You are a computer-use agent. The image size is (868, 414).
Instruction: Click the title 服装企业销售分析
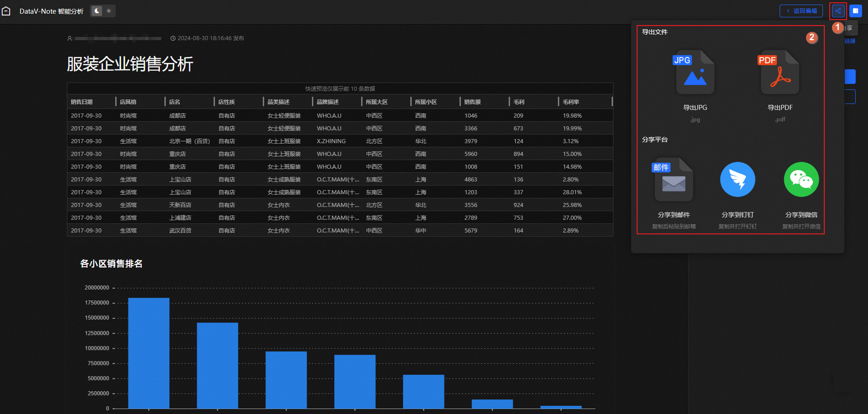[130, 64]
